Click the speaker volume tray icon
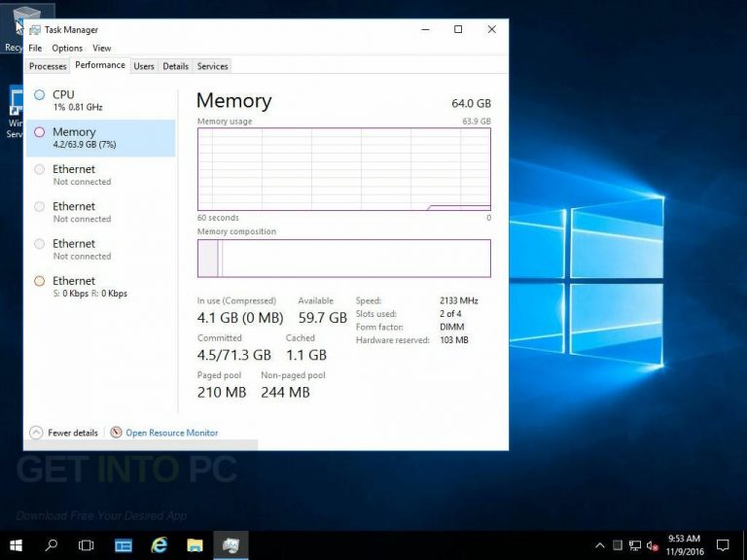Viewport: 747px width, 560px height. (x=653, y=545)
